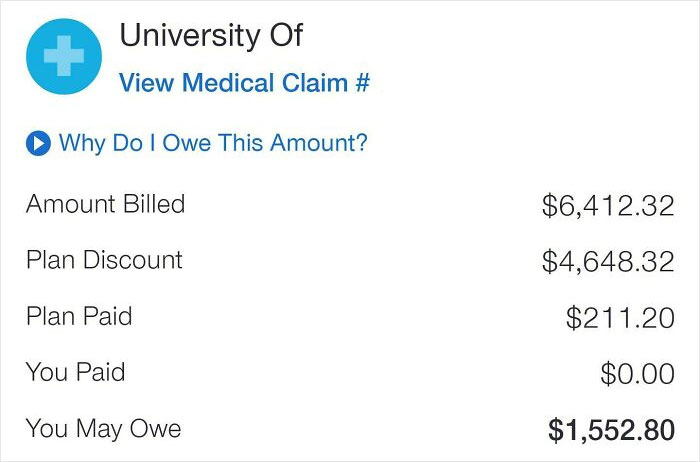
Task: Click the blue play-arrow disclosure icon
Action: point(38,143)
